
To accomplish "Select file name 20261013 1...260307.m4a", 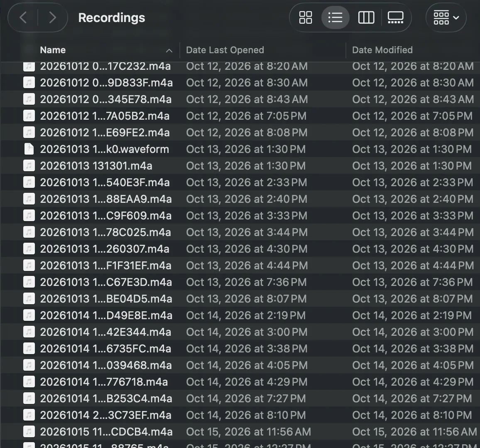I will (x=105, y=249).
